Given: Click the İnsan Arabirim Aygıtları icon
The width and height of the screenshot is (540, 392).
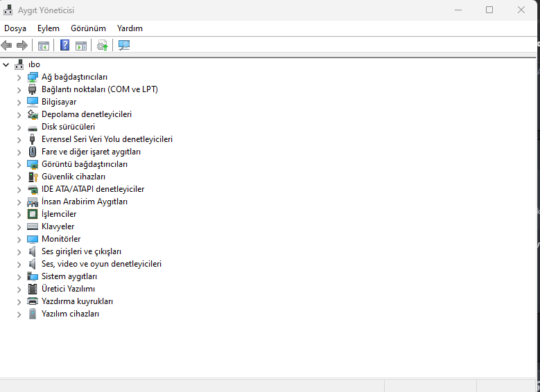Looking at the screenshot, I should [33, 202].
